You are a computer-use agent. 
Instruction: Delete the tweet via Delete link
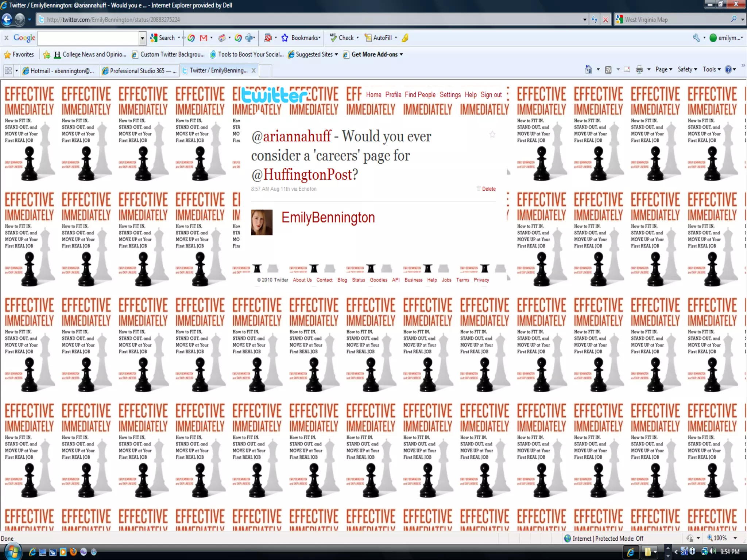488,189
